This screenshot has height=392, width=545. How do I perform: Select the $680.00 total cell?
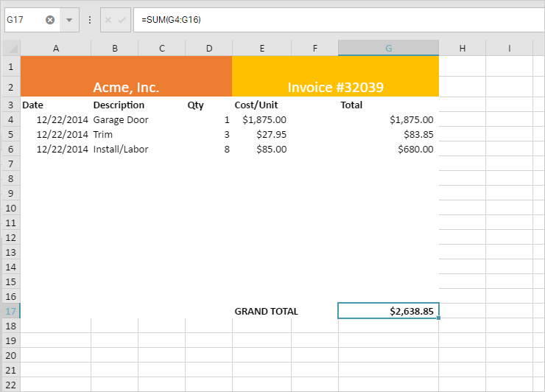coord(389,149)
